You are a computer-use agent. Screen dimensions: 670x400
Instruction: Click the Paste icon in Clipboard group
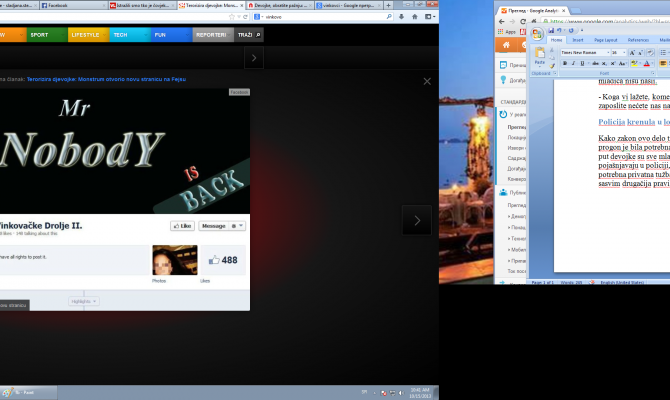[x=540, y=57]
